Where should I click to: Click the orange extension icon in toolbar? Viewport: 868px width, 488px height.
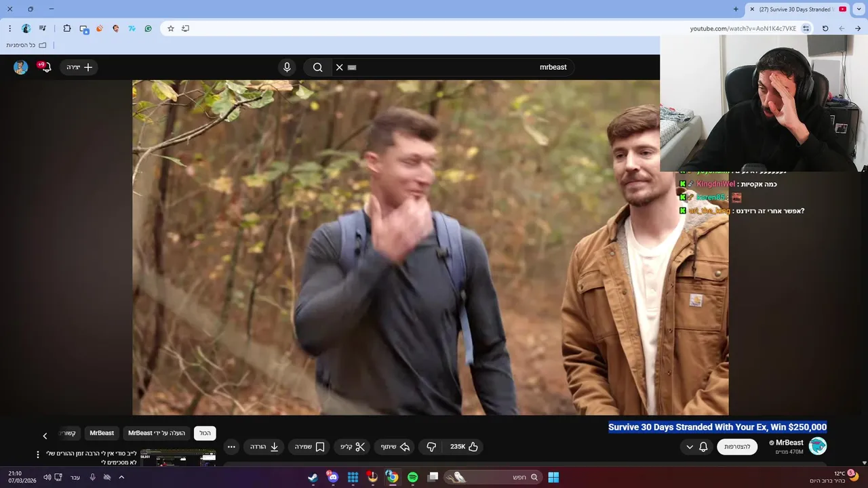coord(100,28)
